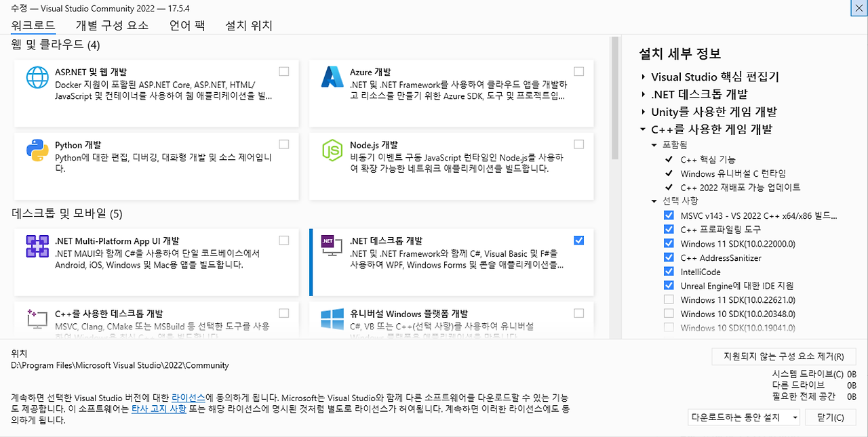Expand Unity를 사용한 게임 개발 details
The image size is (868, 437).
pos(643,112)
